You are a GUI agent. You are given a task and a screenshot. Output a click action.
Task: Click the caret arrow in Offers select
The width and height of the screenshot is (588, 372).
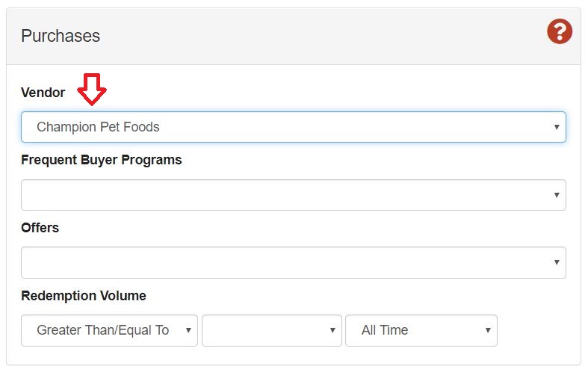[557, 263]
